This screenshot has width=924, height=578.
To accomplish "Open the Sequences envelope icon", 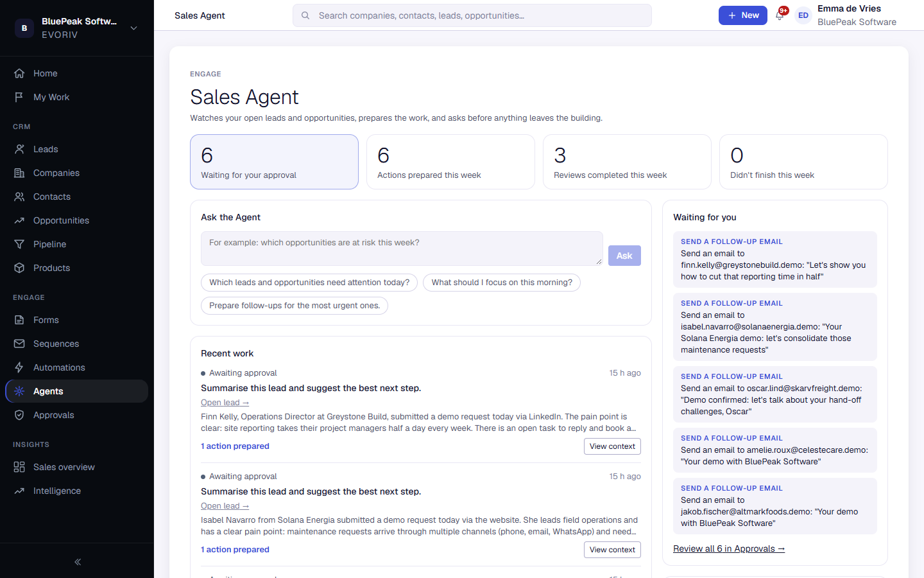I will pyautogui.click(x=19, y=344).
